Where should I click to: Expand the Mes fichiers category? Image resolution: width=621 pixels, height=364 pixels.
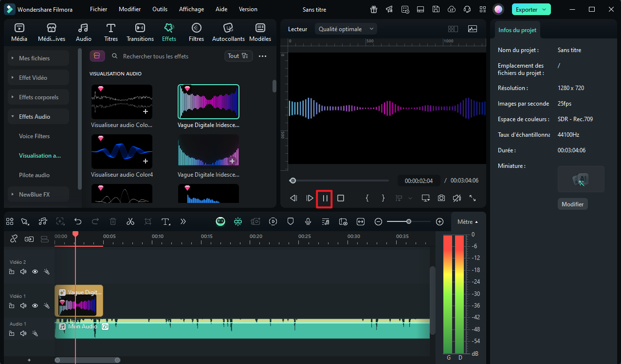click(x=38, y=58)
